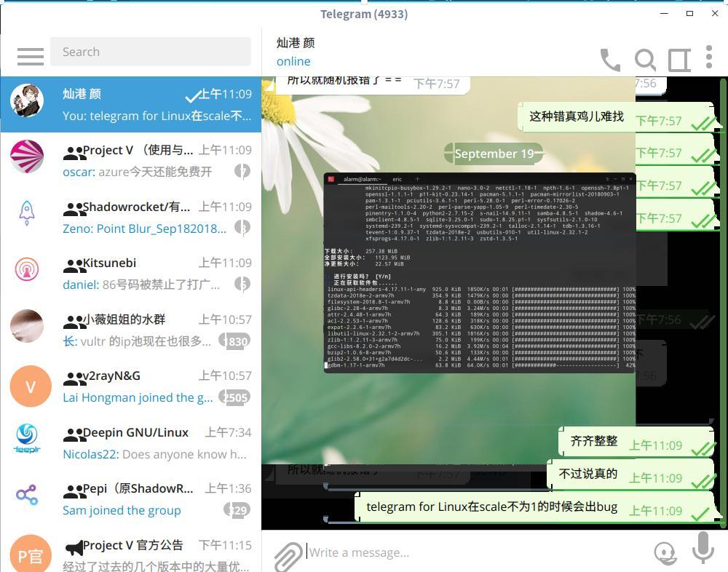Record a voice message with microphone

tap(703, 548)
